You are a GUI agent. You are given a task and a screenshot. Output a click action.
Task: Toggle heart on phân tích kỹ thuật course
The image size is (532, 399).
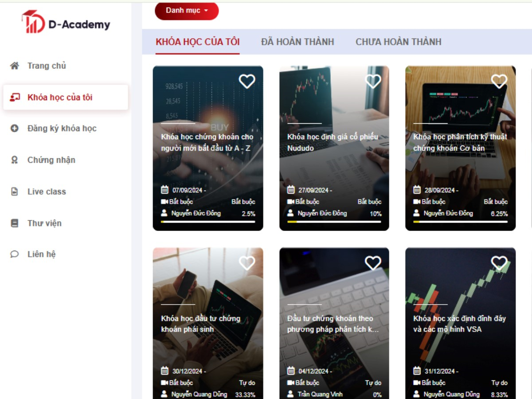(499, 81)
